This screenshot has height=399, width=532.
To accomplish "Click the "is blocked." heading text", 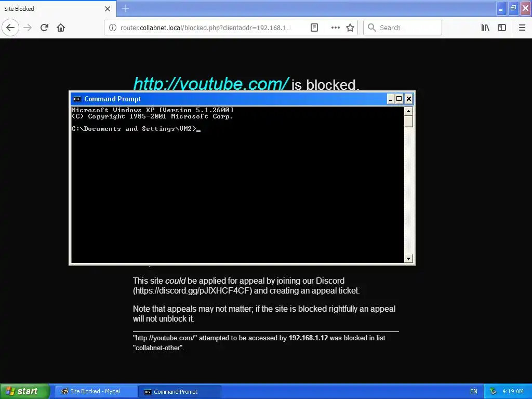I will [325, 85].
